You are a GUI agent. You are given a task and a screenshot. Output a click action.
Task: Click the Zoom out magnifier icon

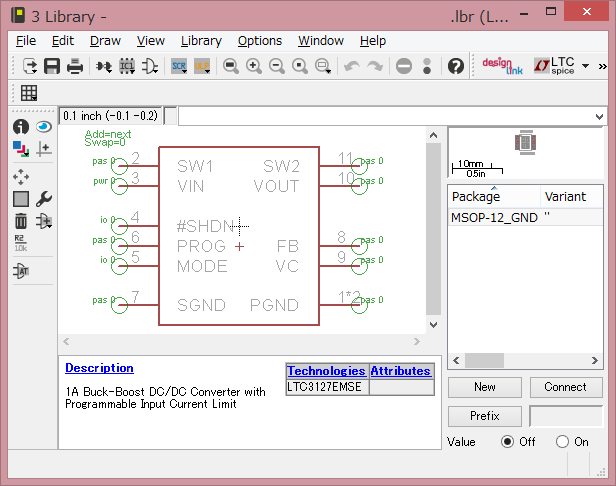click(277, 66)
